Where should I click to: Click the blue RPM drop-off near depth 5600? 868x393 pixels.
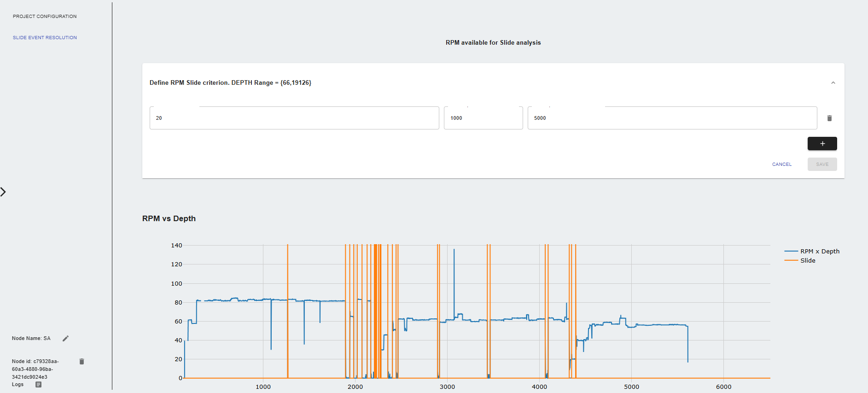tap(688, 346)
